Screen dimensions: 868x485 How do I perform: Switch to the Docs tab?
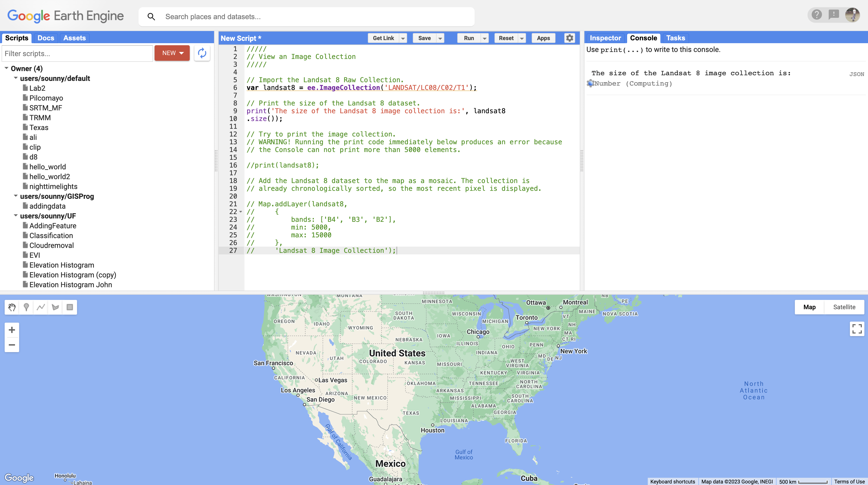pos(46,38)
